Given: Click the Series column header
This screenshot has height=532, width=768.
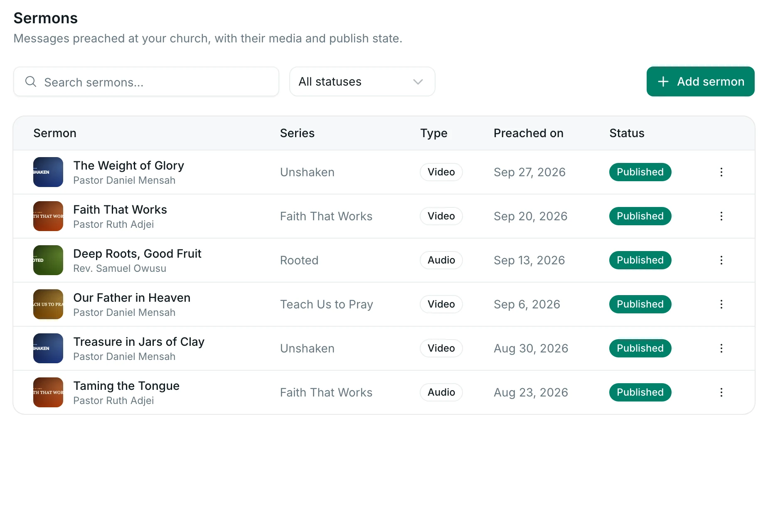Looking at the screenshot, I should click(297, 133).
